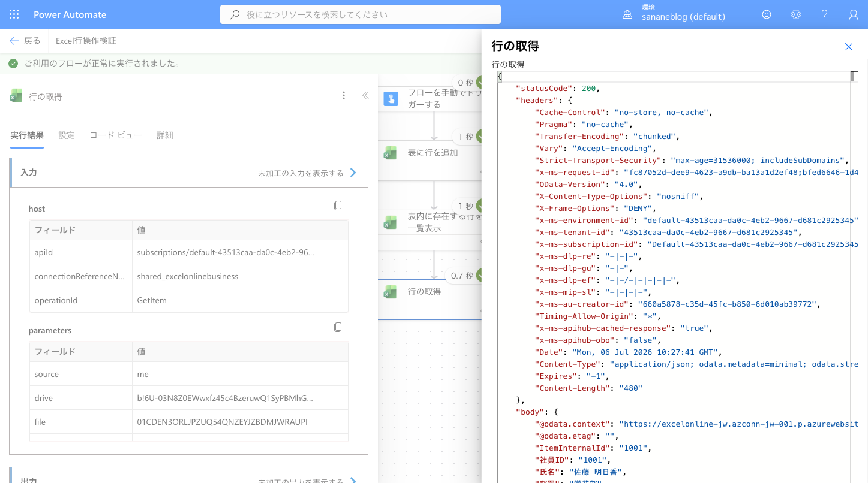Screen dimensions: 868x483
Task: Select the 行の取得 step label in the flow
Action: pyautogui.click(x=424, y=292)
